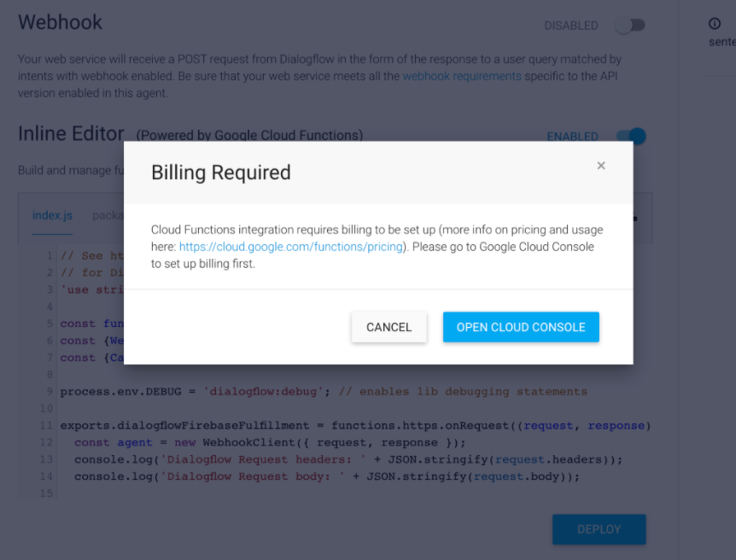The height and width of the screenshot is (560, 736).
Task: Open the Inline Editor section header
Action: pyautogui.click(x=71, y=134)
